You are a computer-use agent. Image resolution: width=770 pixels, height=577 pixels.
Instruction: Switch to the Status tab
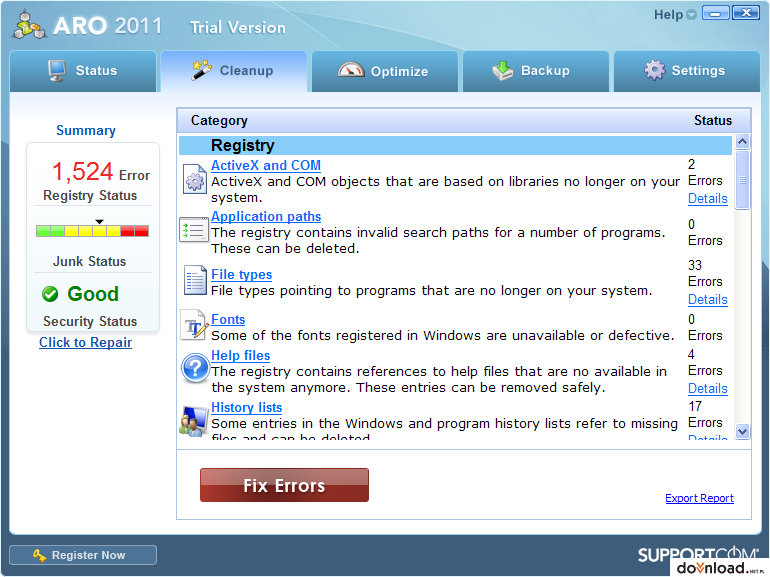tap(83, 71)
